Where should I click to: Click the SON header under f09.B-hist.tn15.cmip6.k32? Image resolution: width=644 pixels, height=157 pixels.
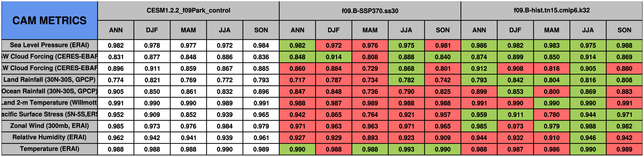pos(624,30)
